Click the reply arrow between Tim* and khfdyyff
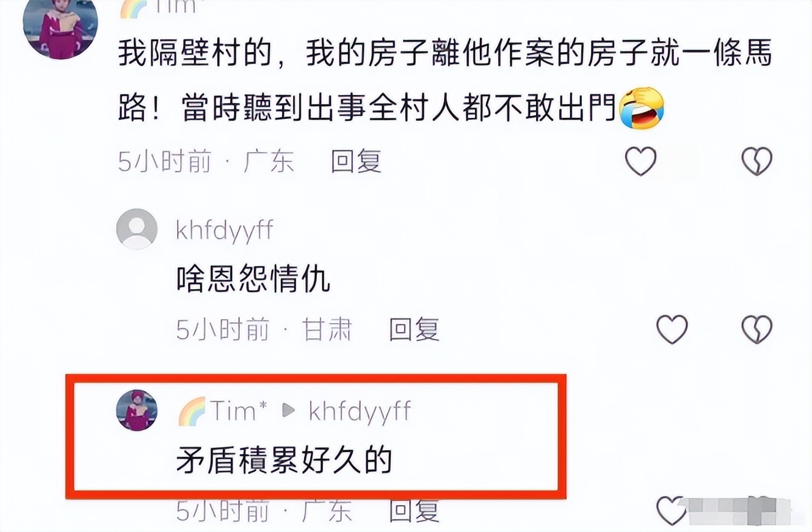 pyautogui.click(x=288, y=411)
